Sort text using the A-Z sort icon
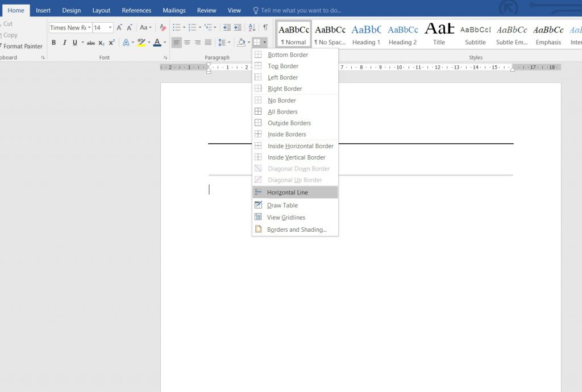 [251, 27]
